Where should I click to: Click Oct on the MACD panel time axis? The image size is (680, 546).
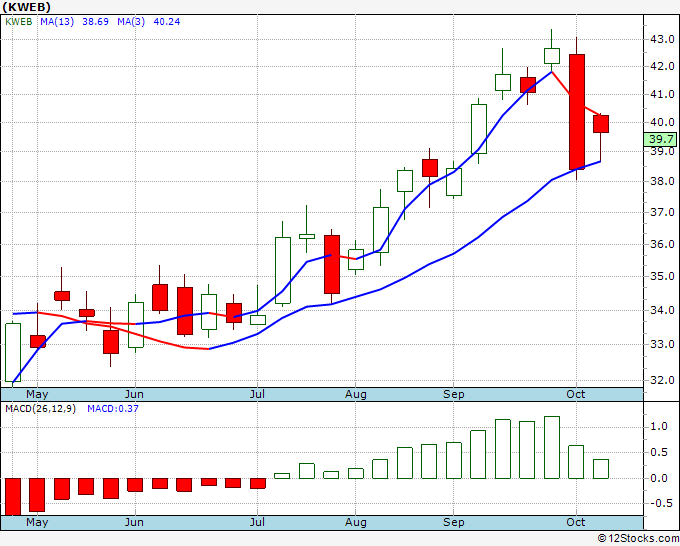(575, 522)
